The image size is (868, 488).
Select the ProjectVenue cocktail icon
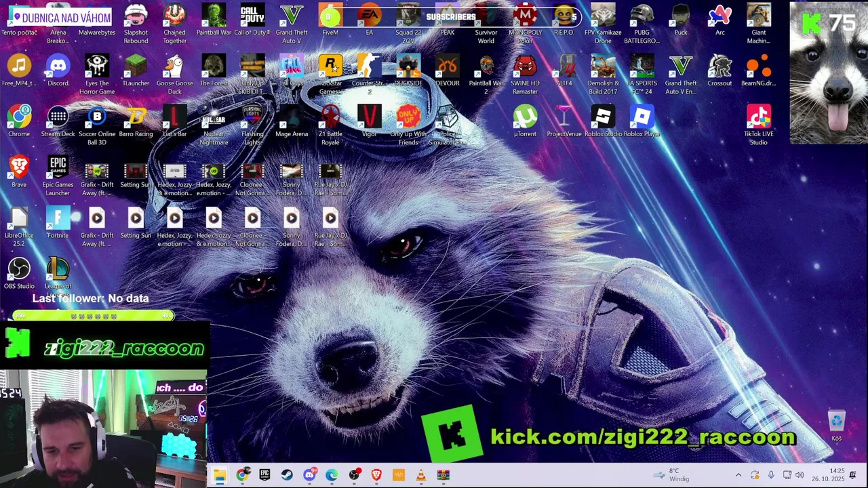pos(564,122)
